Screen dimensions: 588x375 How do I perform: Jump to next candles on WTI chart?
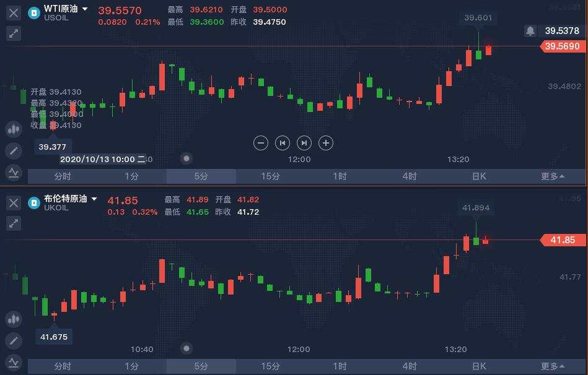click(x=304, y=143)
